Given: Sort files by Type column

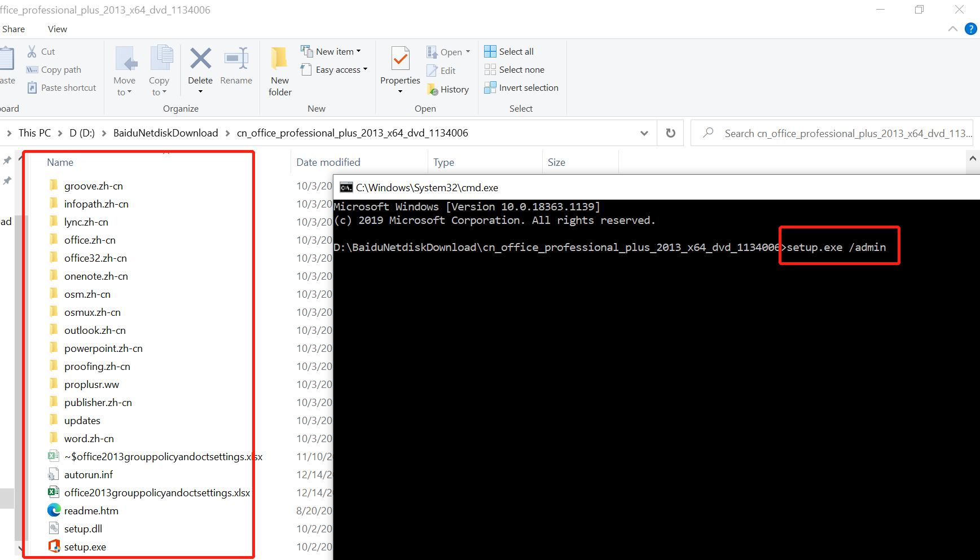Looking at the screenshot, I should [x=443, y=162].
